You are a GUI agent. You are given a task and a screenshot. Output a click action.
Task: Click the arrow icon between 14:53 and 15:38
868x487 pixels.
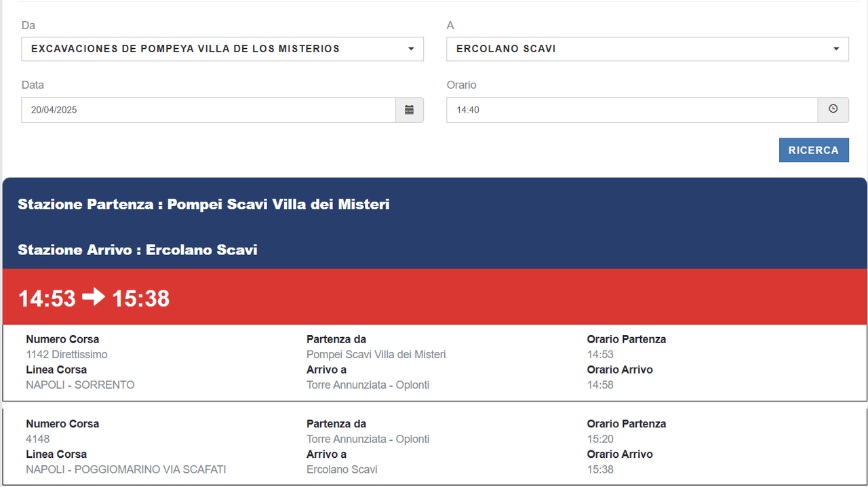coord(94,297)
